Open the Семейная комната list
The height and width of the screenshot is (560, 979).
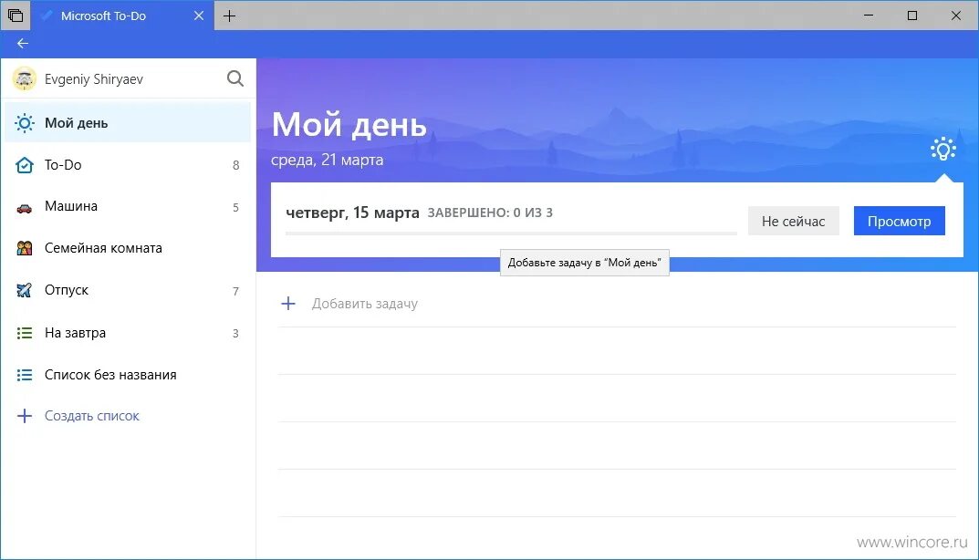pos(128,248)
